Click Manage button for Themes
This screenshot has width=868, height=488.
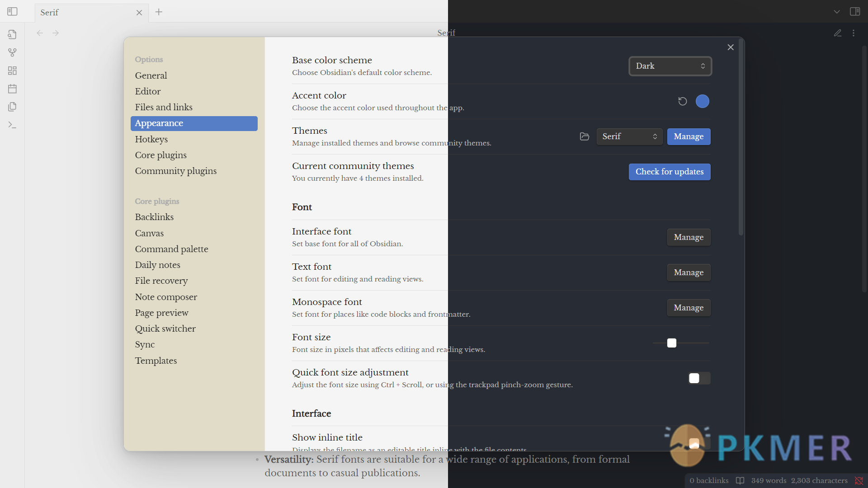[689, 136]
